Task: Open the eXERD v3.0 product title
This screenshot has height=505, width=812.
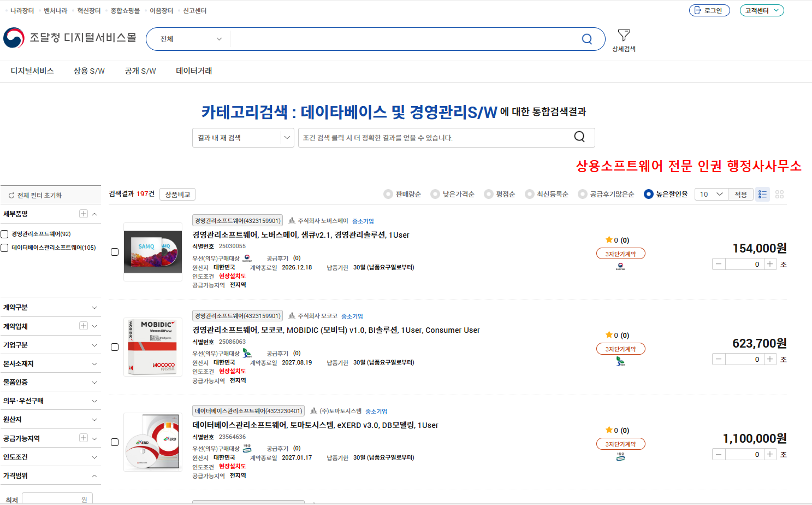Action: point(315,425)
